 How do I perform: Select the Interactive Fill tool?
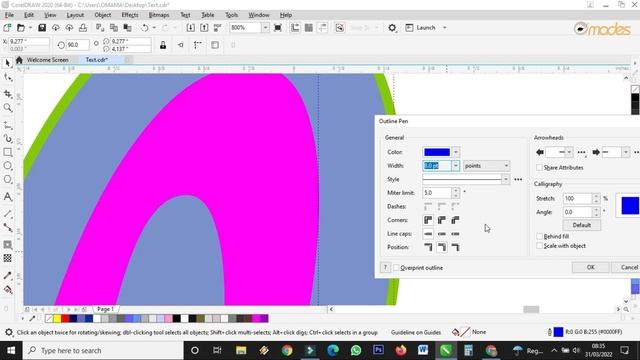[7, 290]
